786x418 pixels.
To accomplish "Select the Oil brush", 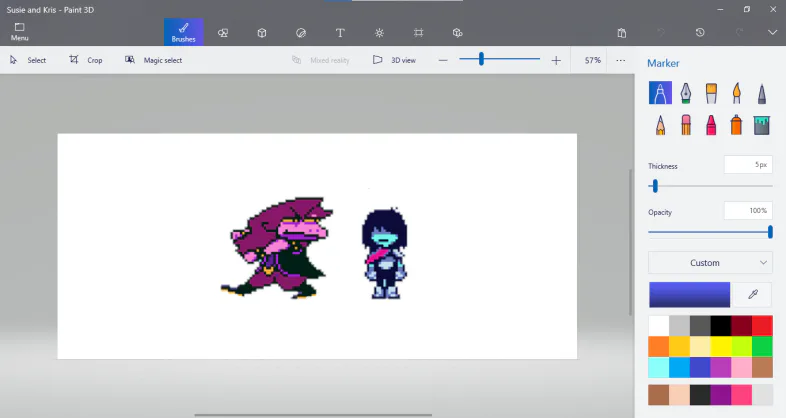I will (x=711, y=93).
